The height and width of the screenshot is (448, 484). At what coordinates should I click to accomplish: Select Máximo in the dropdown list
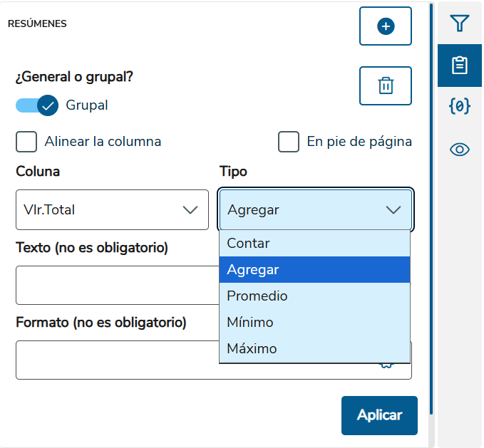pos(314,349)
